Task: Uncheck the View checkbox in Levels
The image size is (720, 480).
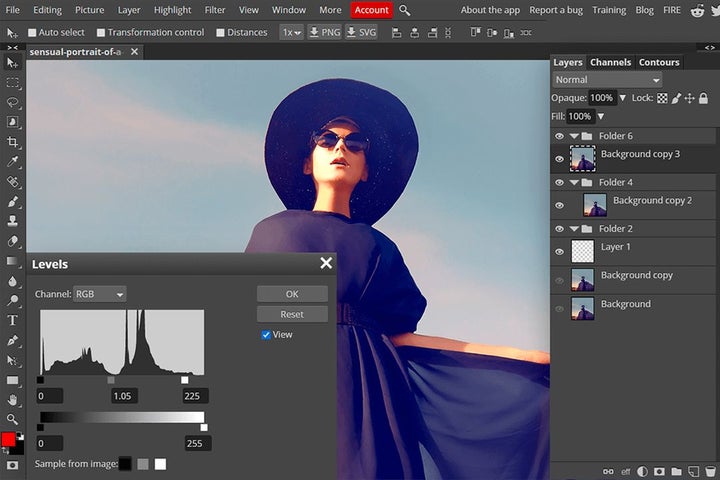Action: coord(266,335)
